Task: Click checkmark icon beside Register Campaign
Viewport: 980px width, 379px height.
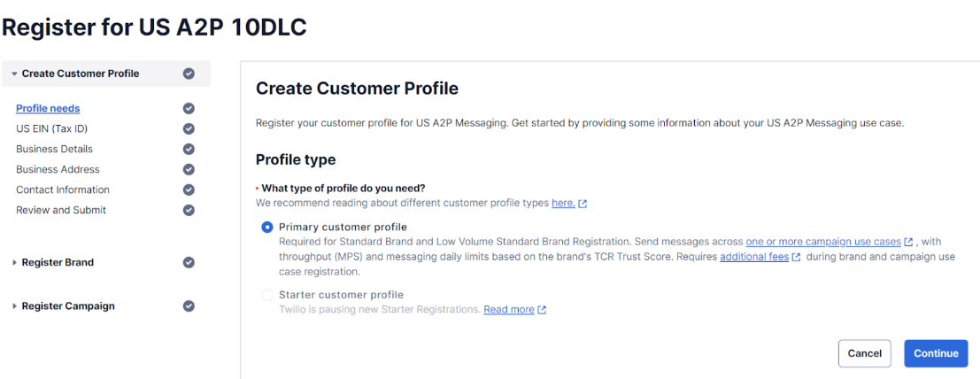Action: pyautogui.click(x=189, y=306)
